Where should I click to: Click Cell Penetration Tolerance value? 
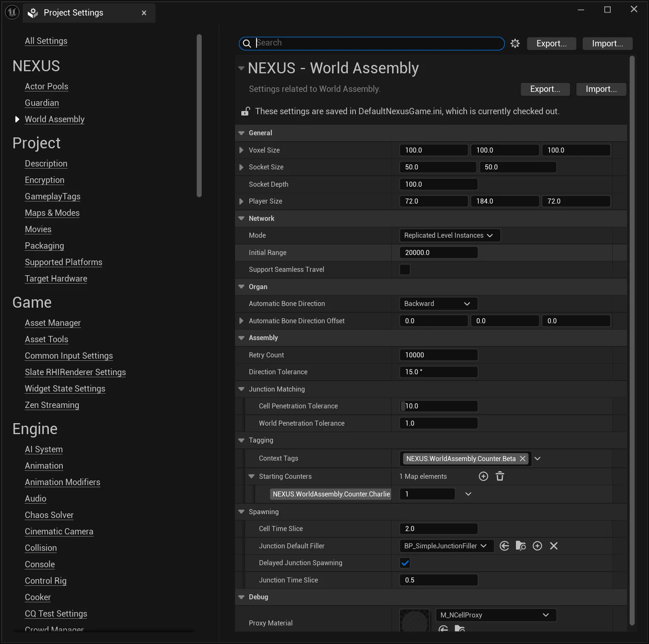438,406
